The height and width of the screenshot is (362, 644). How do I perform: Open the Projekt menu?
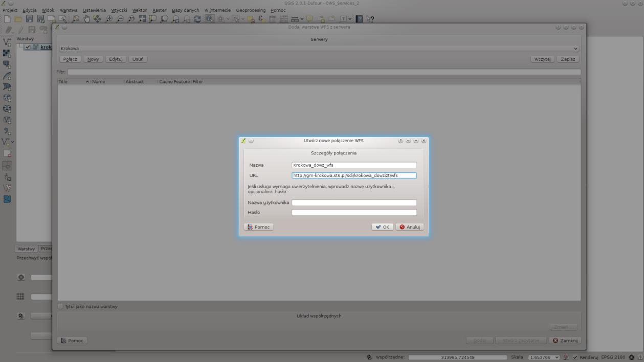(10, 10)
